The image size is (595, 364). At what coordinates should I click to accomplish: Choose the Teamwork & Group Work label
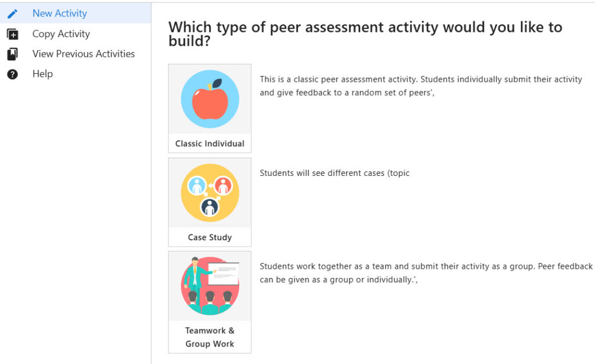pos(210,337)
